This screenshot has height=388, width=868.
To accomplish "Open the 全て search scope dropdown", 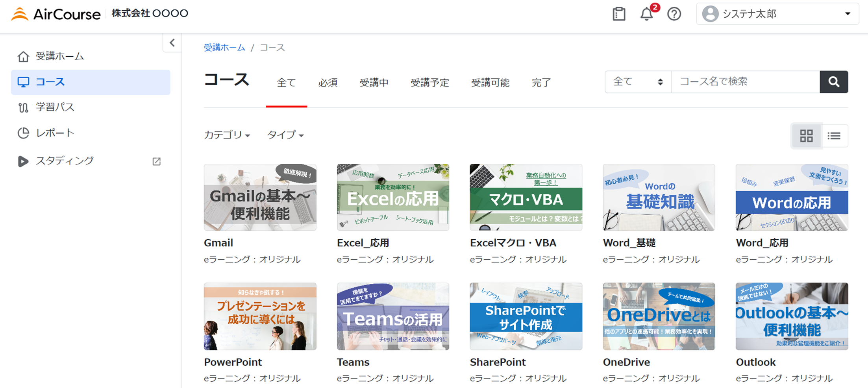I will point(638,82).
